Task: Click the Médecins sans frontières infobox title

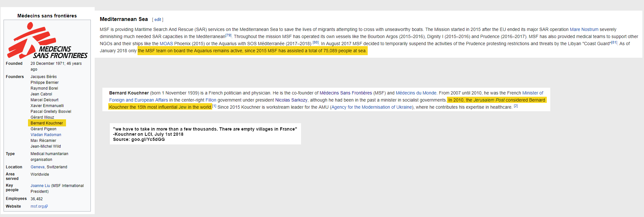Action: click(x=47, y=16)
